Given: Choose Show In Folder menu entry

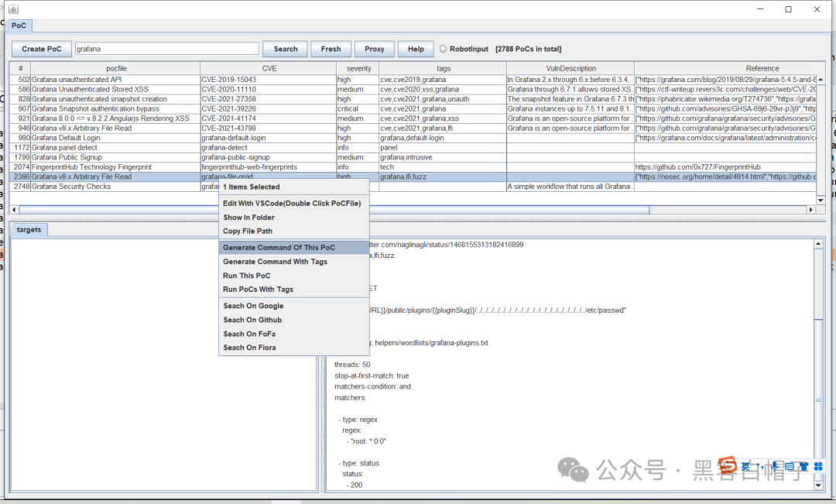Looking at the screenshot, I should [x=294, y=217].
